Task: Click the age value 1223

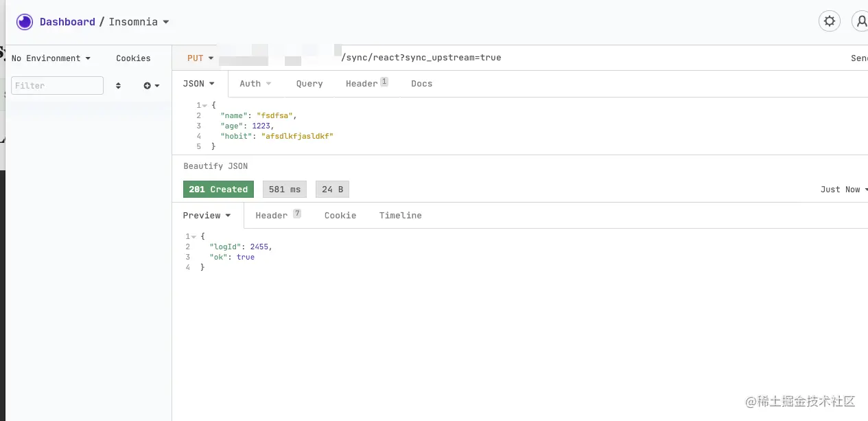Action: point(261,126)
